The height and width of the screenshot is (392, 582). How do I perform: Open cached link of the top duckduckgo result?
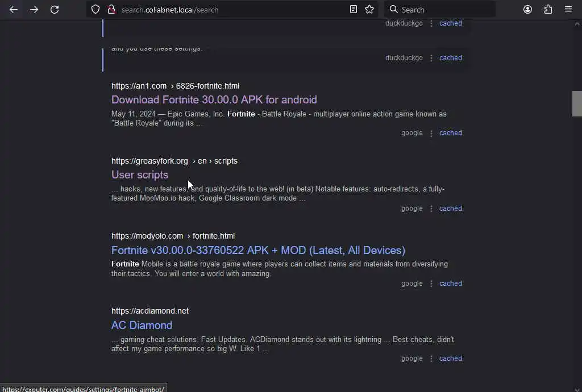(x=451, y=23)
